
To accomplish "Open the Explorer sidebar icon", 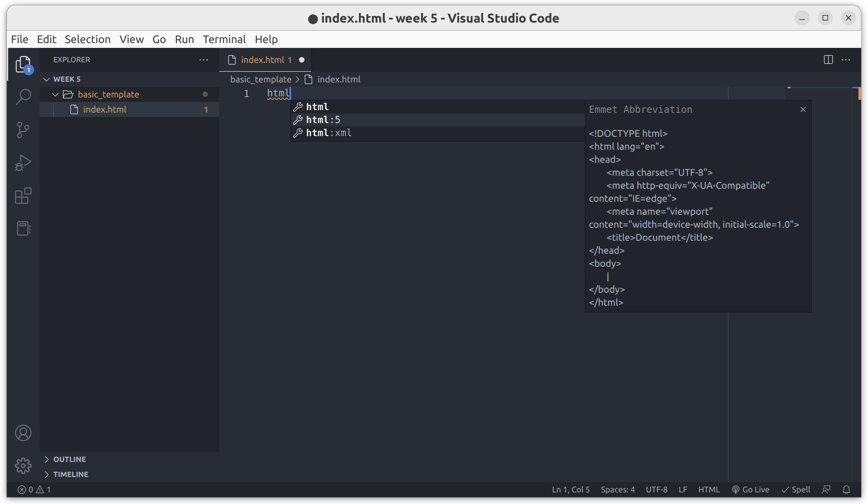I will click(23, 64).
